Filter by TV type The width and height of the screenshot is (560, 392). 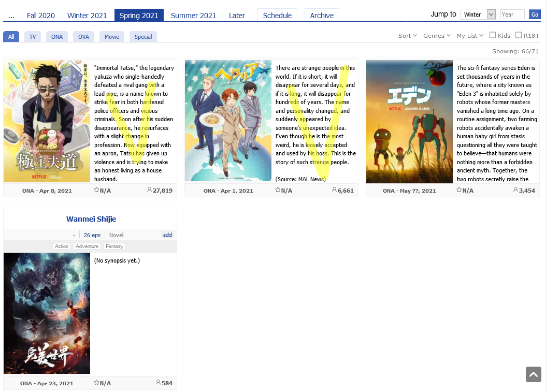[x=33, y=37]
